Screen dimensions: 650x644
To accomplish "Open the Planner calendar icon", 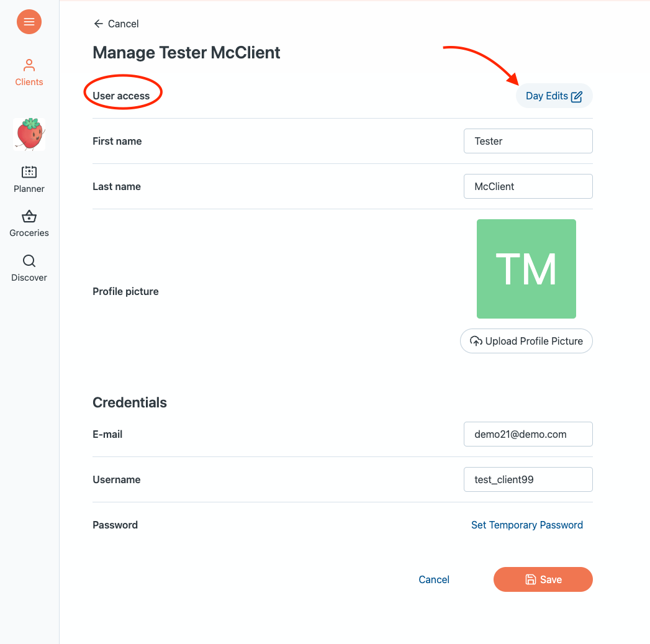I will [x=29, y=172].
